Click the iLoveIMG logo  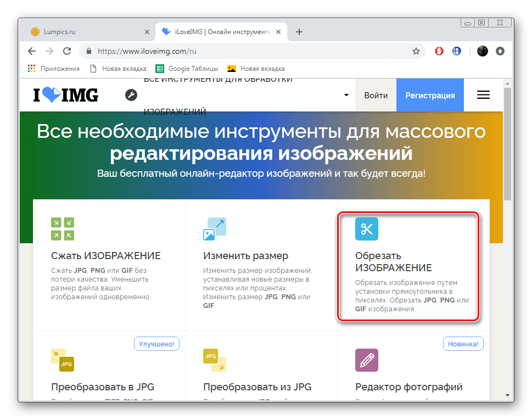(66, 95)
